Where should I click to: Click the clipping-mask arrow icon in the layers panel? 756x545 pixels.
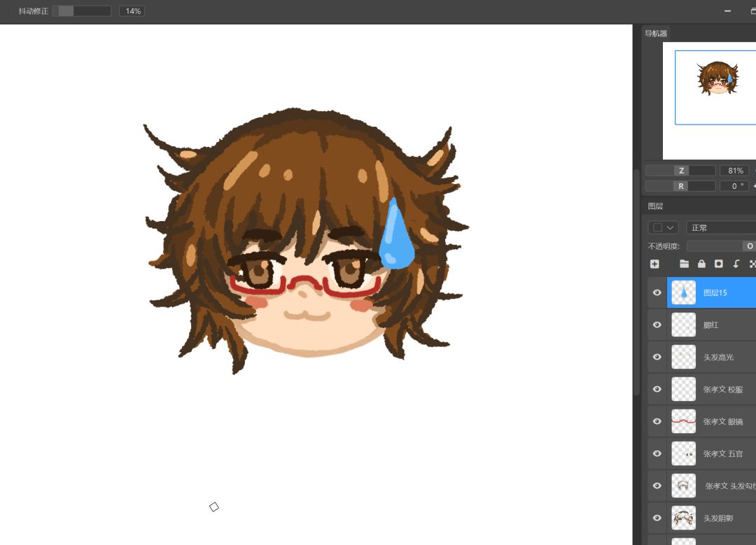coord(736,264)
